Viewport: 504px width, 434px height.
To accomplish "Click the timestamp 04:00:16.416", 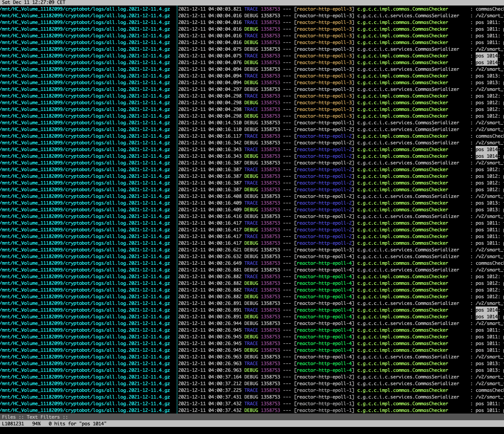I will [x=225, y=216].
